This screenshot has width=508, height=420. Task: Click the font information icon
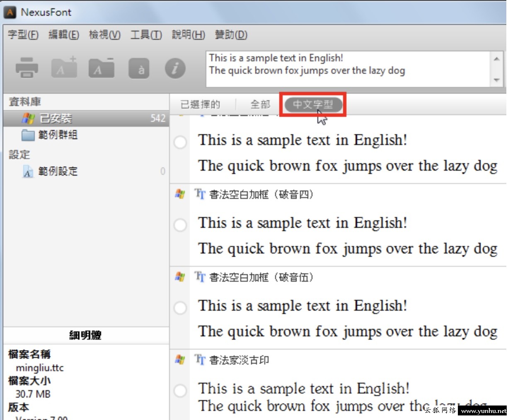(175, 68)
